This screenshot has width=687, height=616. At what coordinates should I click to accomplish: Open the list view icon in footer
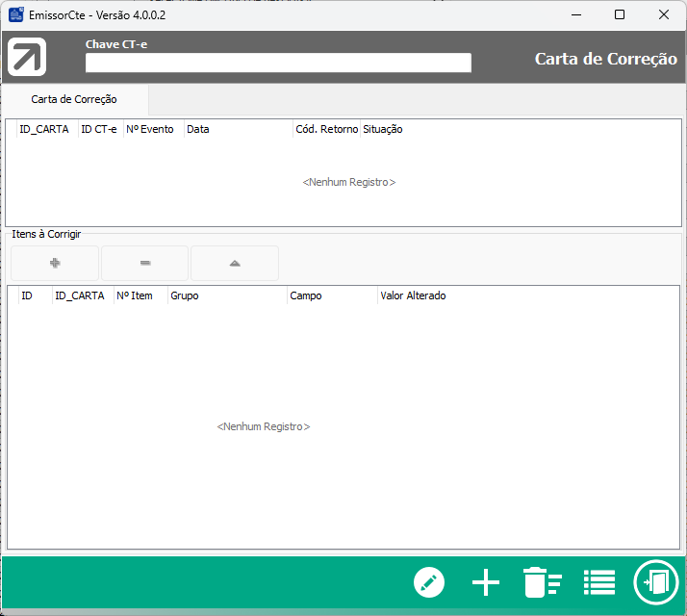click(598, 582)
